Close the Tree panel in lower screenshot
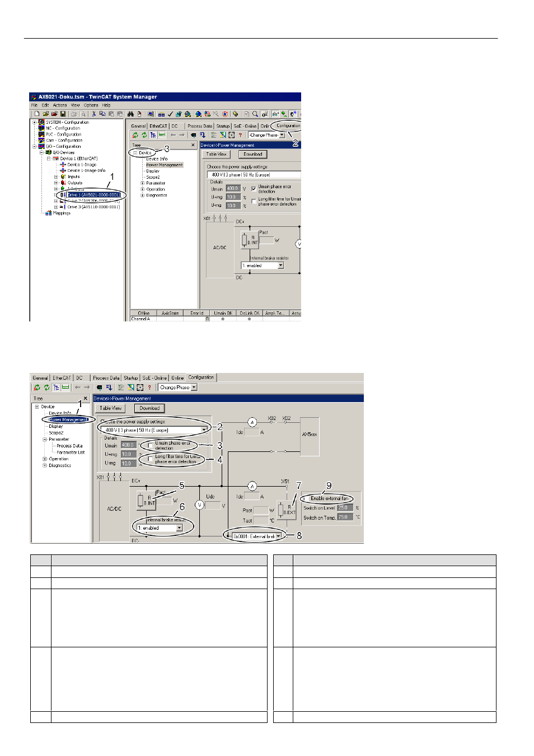Image resolution: width=534 pixels, height=756 pixels. (x=86, y=399)
